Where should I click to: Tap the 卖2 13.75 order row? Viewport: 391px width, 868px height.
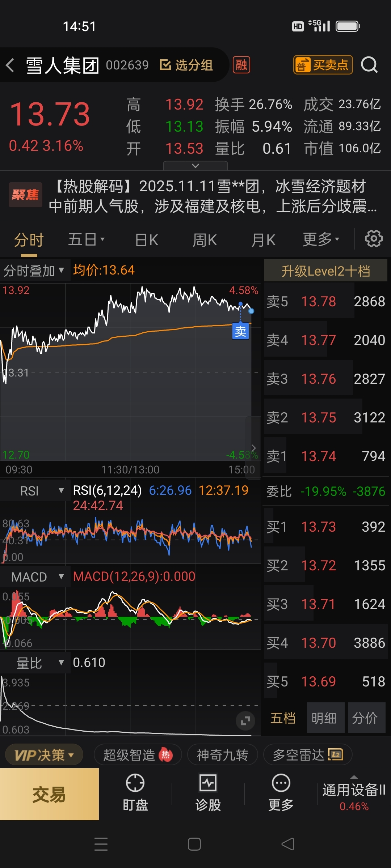point(326,417)
